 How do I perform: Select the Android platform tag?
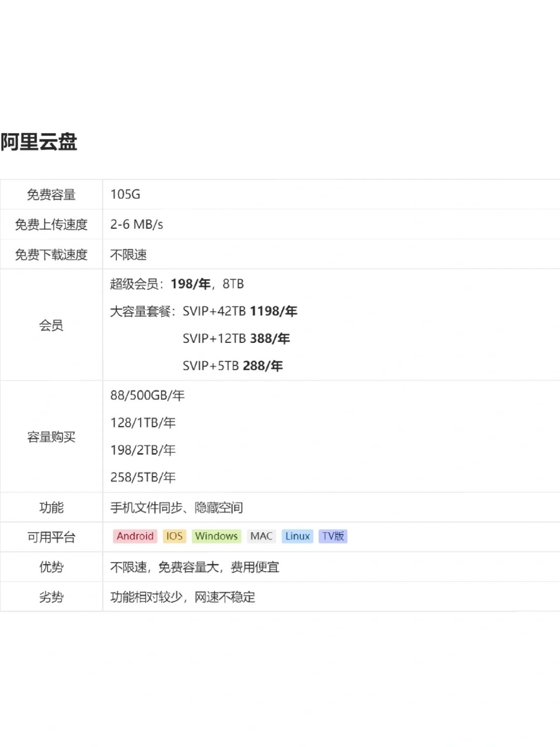[135, 536]
